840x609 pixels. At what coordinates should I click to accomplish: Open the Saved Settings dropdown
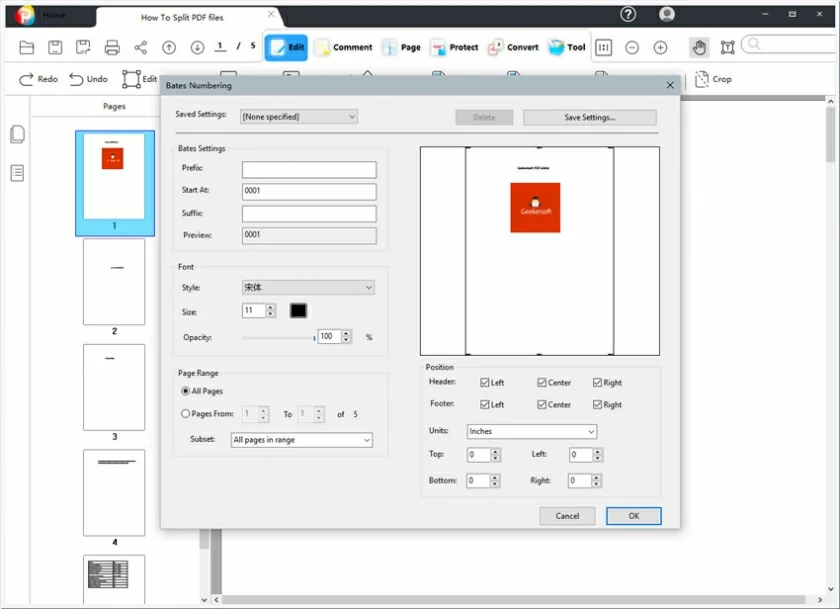click(x=298, y=116)
